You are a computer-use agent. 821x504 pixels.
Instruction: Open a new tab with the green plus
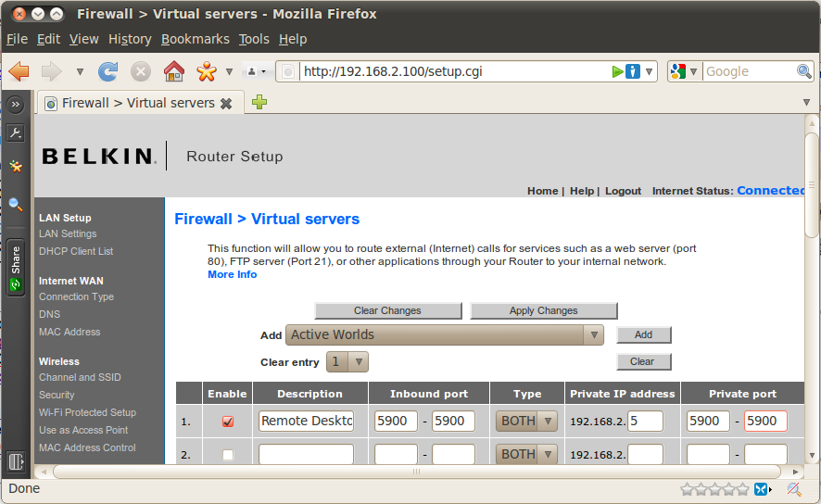259,102
